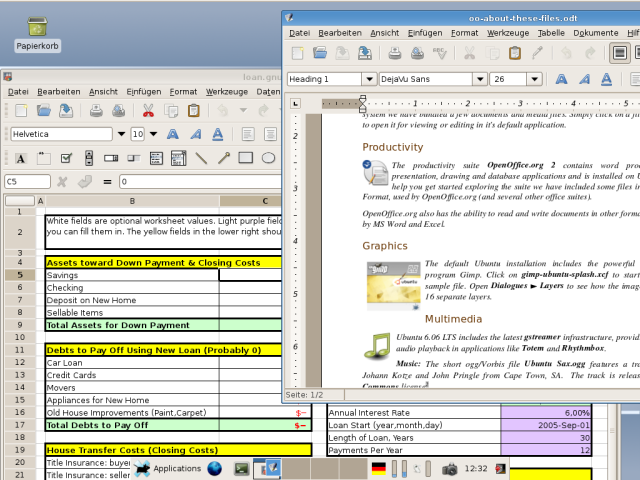The height and width of the screenshot is (480, 640).
Task: Click Save As icon in the word processor toolbar
Action: [364, 53]
